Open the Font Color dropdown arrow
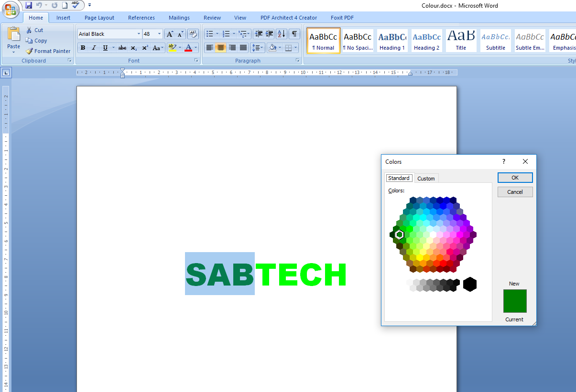 [196, 48]
